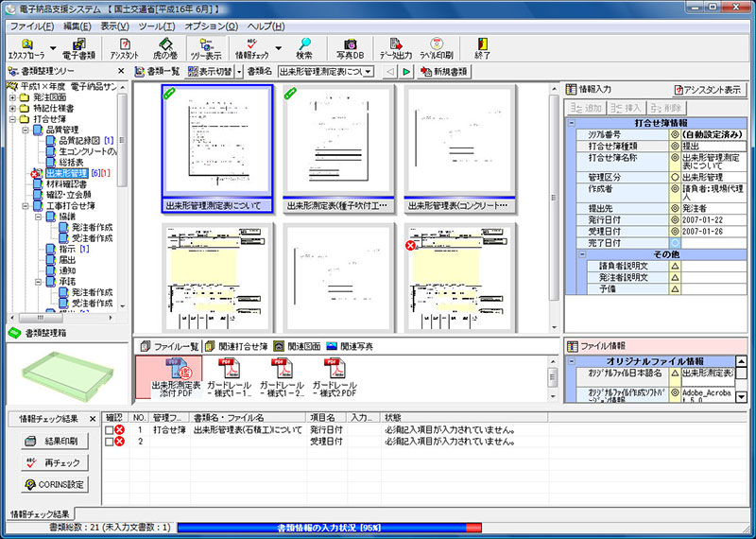The height and width of the screenshot is (539, 756).
Task: Click the 完了日付 blue circle marker
Action: coord(675,243)
